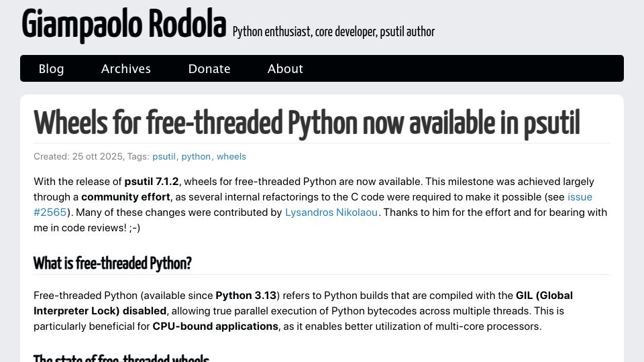Click the bold text 'CPU-bound applications'
The height and width of the screenshot is (362, 644).
[215, 326]
